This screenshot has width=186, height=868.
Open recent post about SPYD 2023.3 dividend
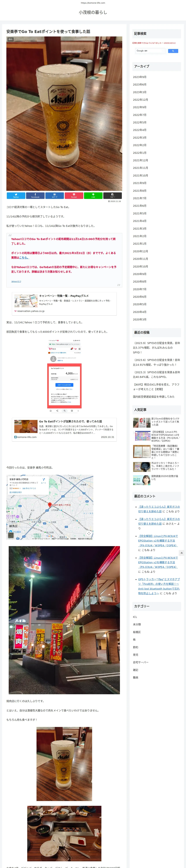[x=156, y=374]
